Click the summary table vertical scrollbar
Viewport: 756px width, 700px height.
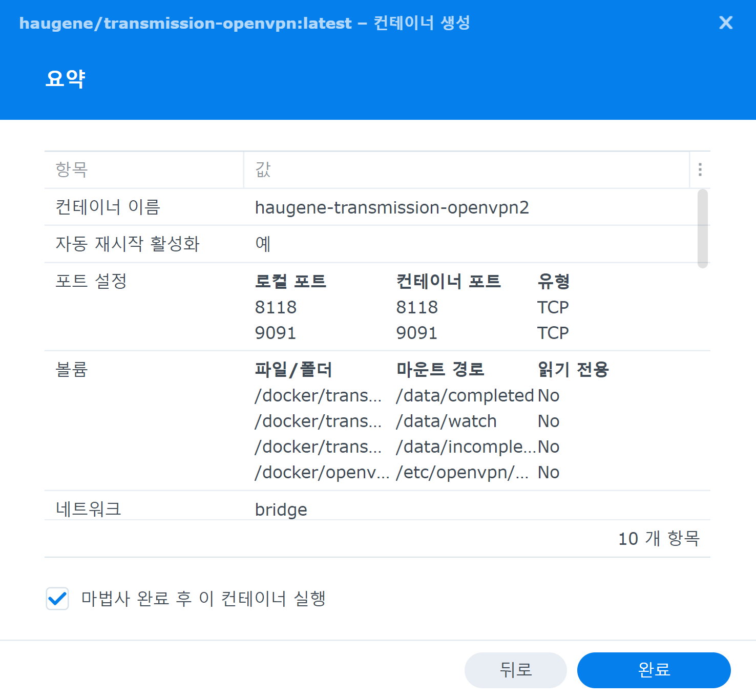point(702,228)
